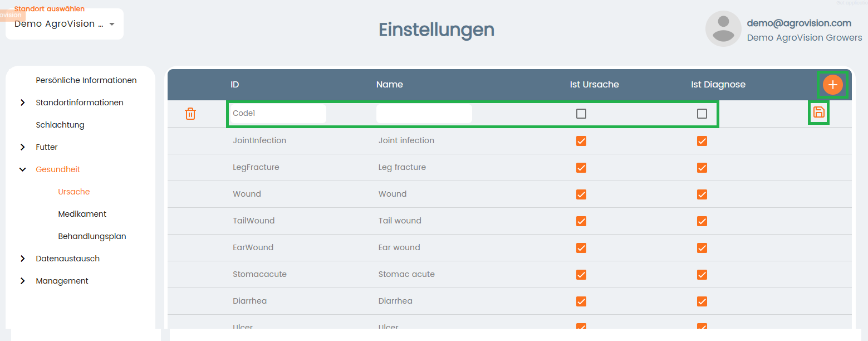
Task: Focus the ID input field containing Code1
Action: tap(278, 114)
